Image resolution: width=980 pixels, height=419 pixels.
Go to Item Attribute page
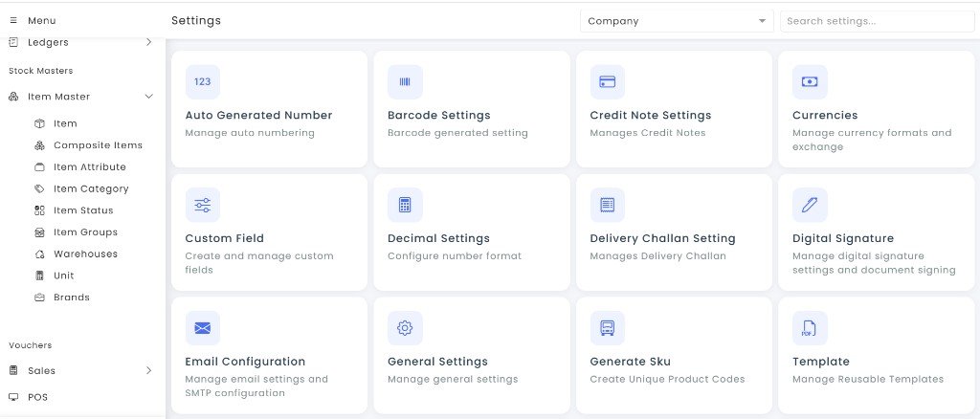pos(90,167)
